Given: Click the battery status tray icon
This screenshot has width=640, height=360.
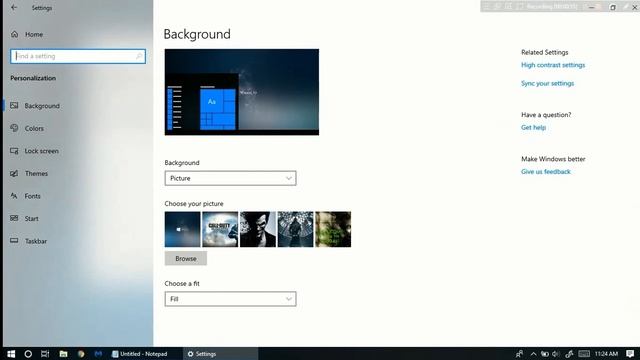Looking at the screenshot, I should pos(544,354).
